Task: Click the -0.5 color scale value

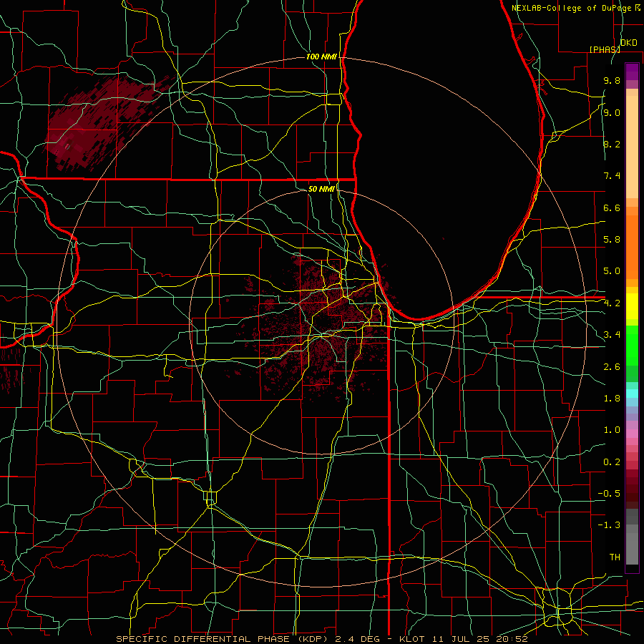Action: (609, 494)
